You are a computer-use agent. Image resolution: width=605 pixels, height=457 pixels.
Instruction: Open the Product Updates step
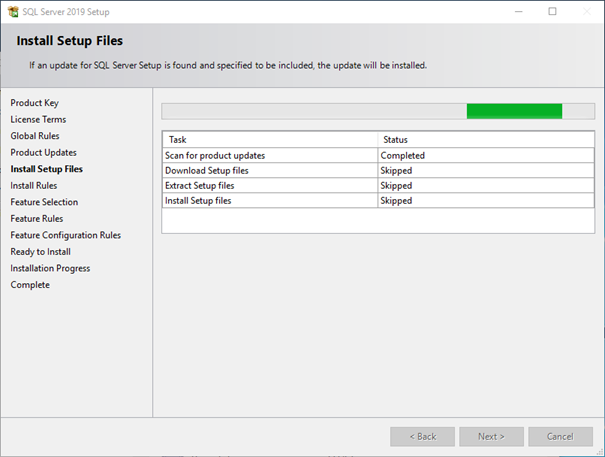click(x=43, y=153)
